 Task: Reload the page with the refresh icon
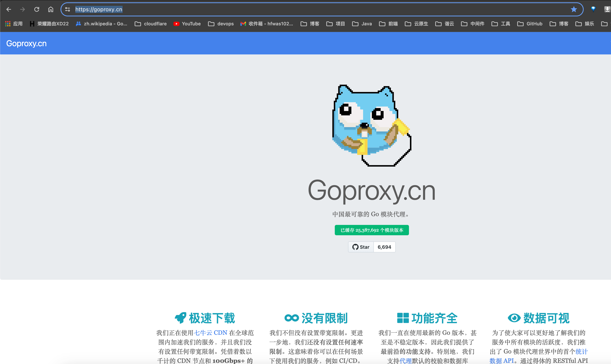(37, 9)
